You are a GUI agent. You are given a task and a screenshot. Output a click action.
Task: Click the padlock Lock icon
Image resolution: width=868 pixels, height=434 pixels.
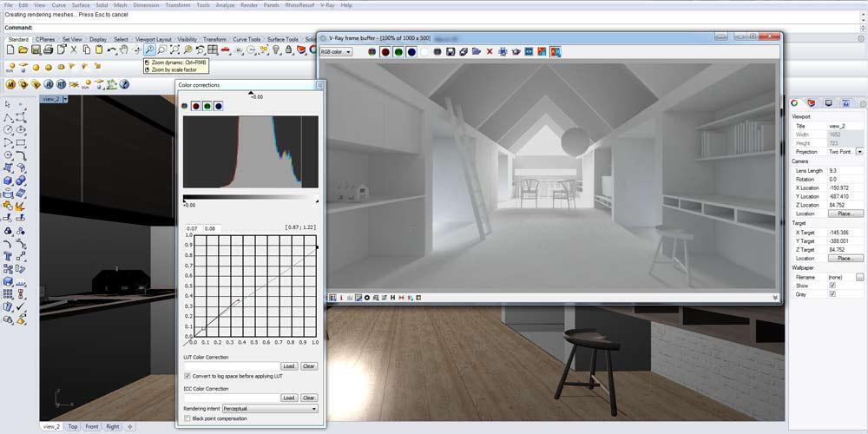tap(289, 49)
